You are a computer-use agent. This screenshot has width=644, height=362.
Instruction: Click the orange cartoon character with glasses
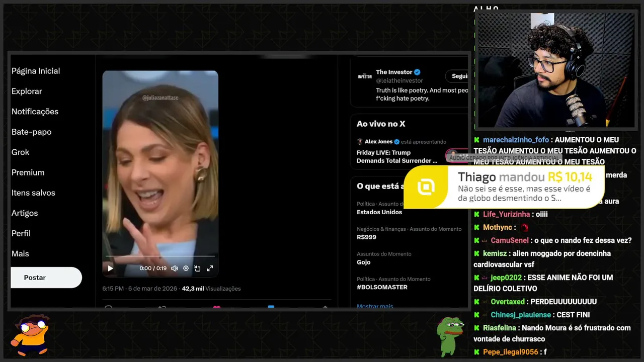point(30,335)
